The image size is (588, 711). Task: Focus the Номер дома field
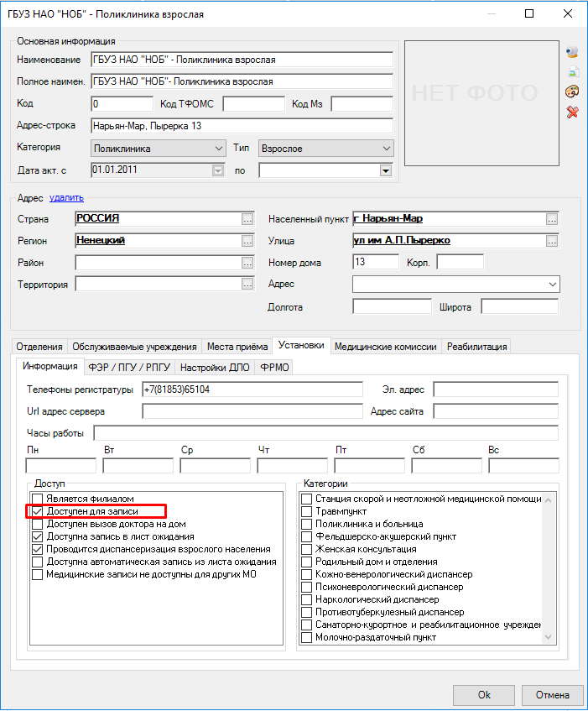[x=376, y=262]
